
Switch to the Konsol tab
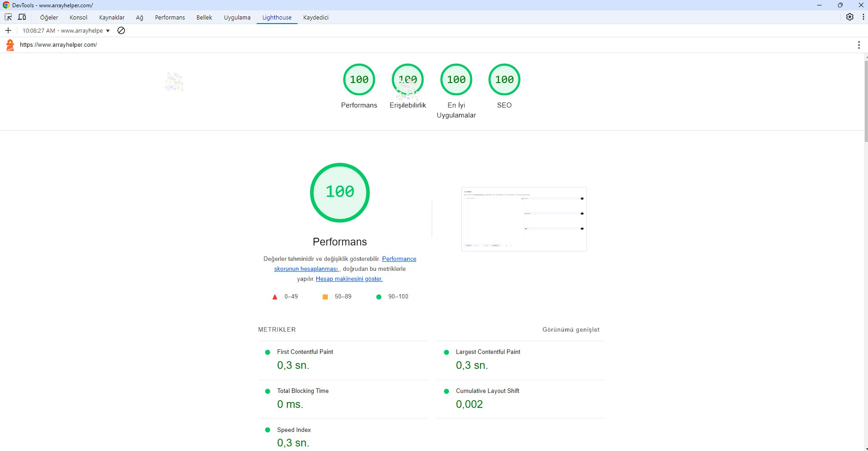[x=78, y=17]
